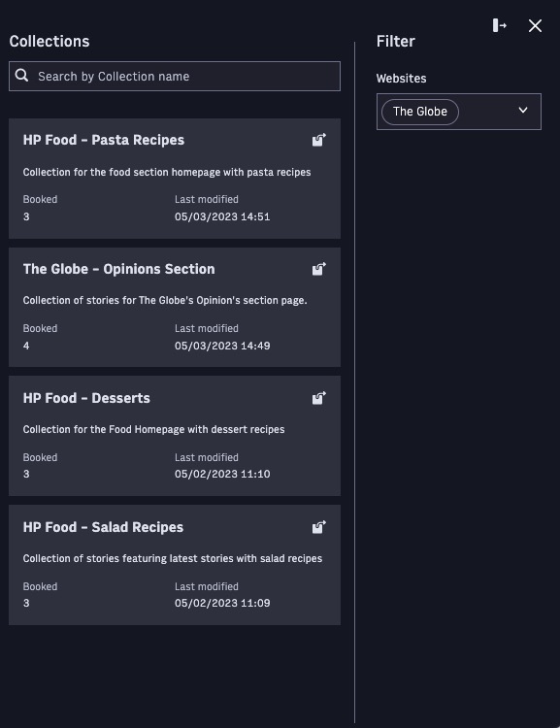Click the pasta recipes collection description
Image resolution: width=560 pixels, height=728 pixels.
pyautogui.click(x=167, y=172)
